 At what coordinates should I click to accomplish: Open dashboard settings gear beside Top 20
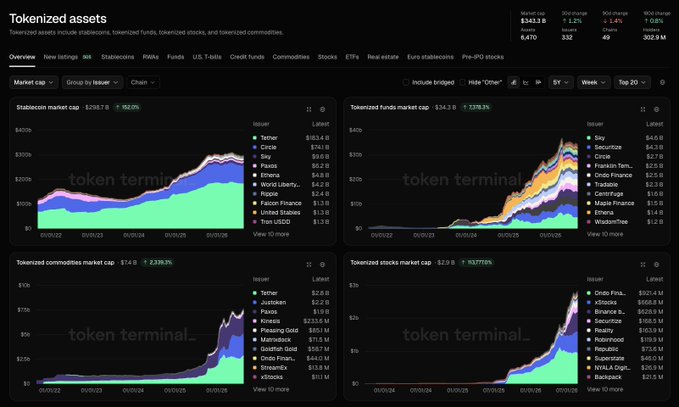[662, 82]
